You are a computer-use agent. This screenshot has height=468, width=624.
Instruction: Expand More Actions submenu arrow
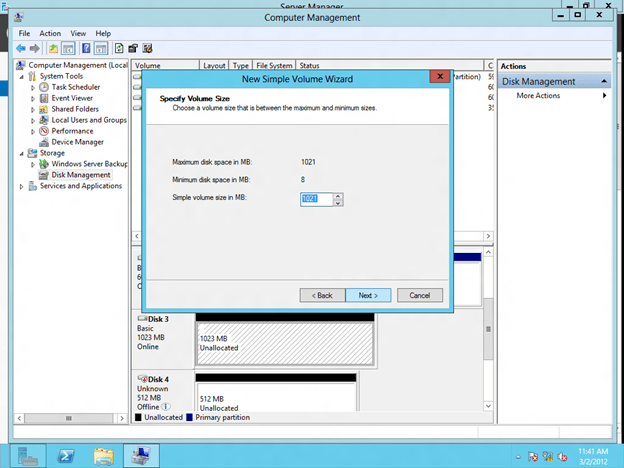(604, 96)
